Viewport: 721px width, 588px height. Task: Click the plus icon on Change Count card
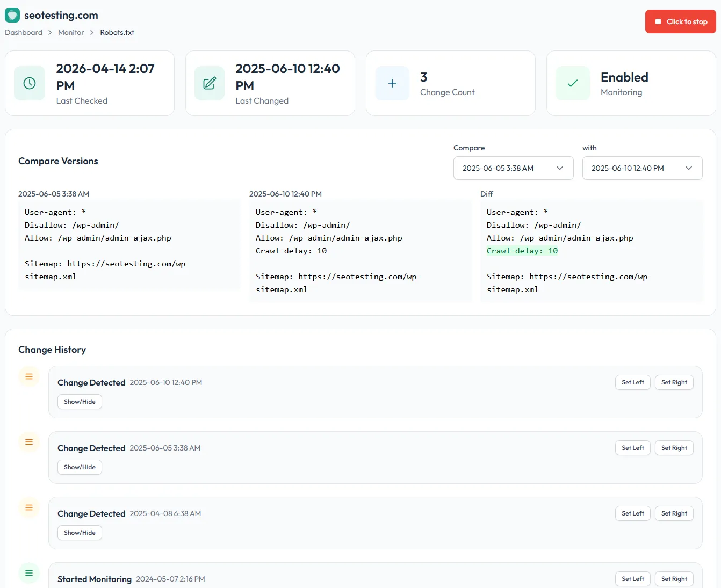pos(392,83)
